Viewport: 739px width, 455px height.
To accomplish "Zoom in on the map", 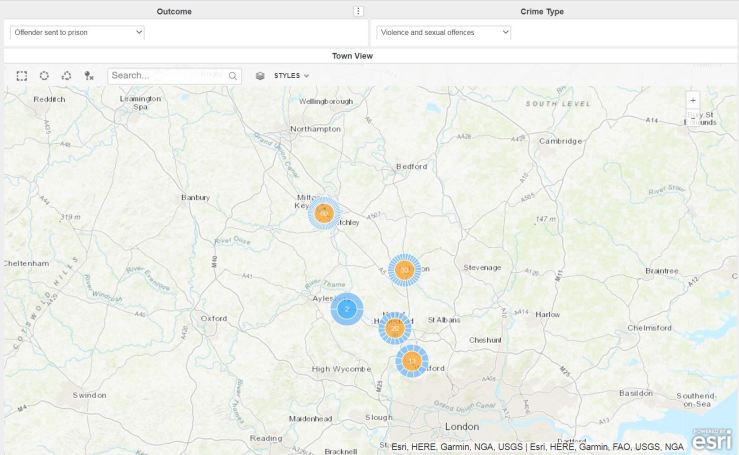I will [x=693, y=100].
